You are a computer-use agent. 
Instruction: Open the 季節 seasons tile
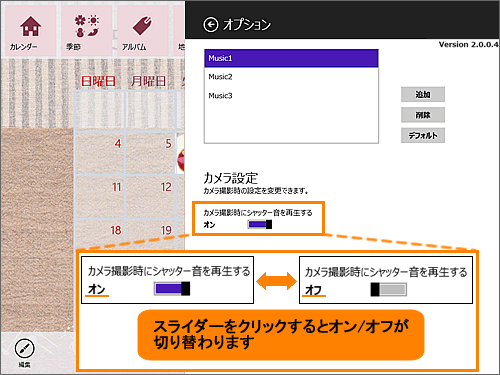(86, 31)
